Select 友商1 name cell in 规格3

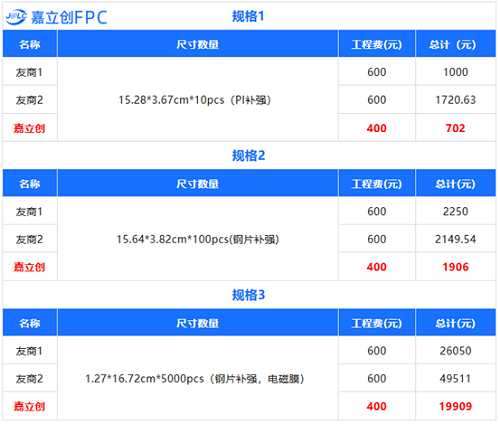click(30, 351)
